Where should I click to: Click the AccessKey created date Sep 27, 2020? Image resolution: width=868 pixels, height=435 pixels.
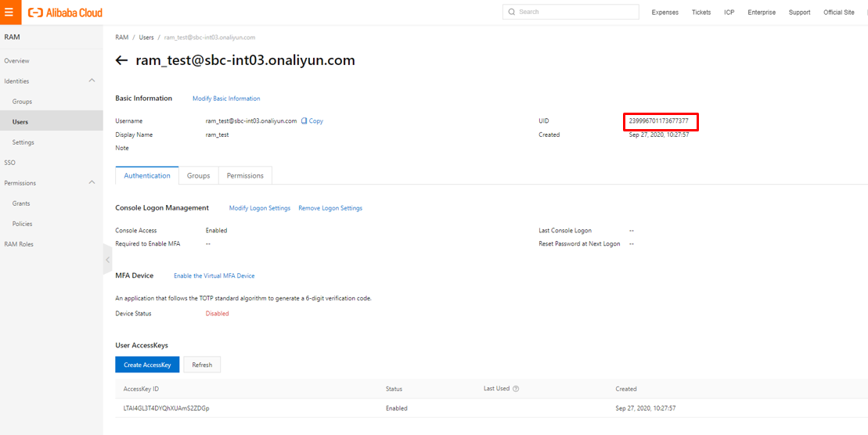tap(646, 408)
